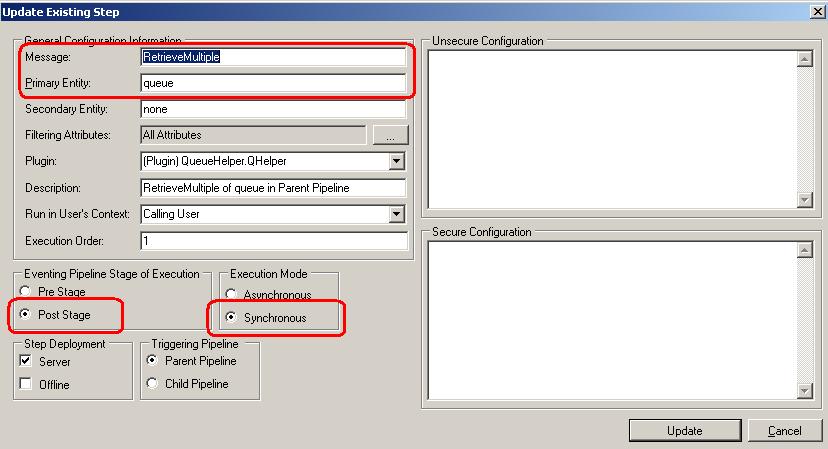Toggle the Server deployment checkbox

25,361
